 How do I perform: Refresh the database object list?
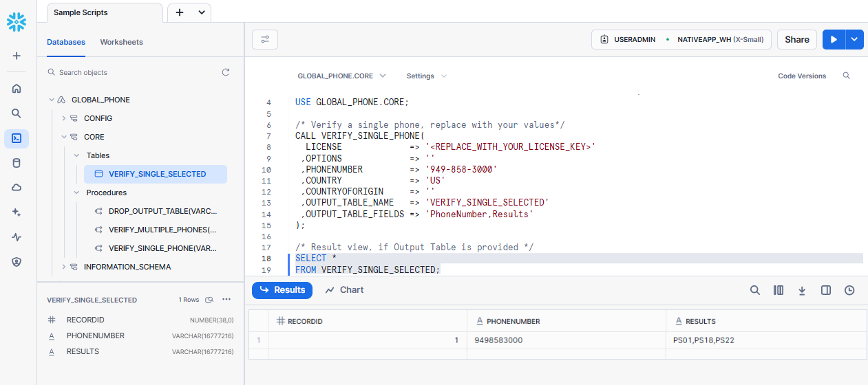[x=226, y=72]
